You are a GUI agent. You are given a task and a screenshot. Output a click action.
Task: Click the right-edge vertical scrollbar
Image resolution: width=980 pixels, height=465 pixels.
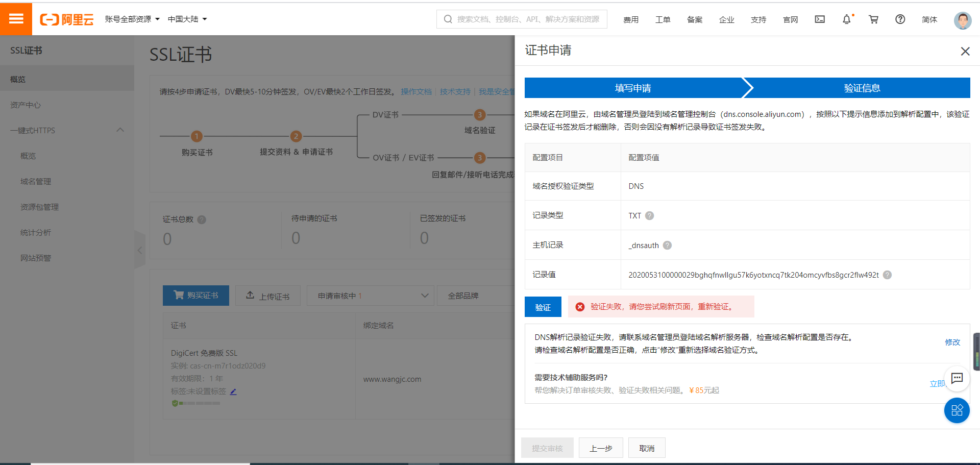976,351
